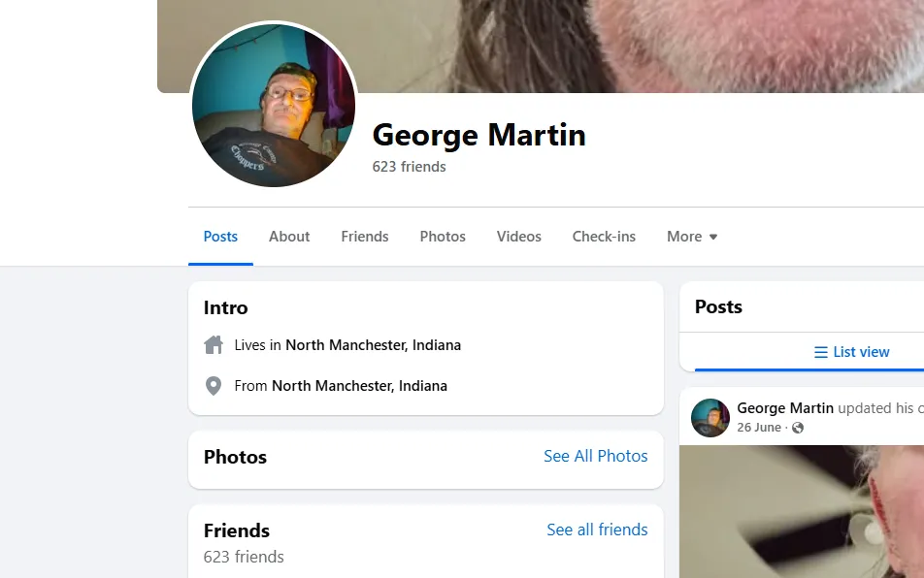The width and height of the screenshot is (924, 578).
Task: Open George Martin's name in the post header
Action: (784, 407)
